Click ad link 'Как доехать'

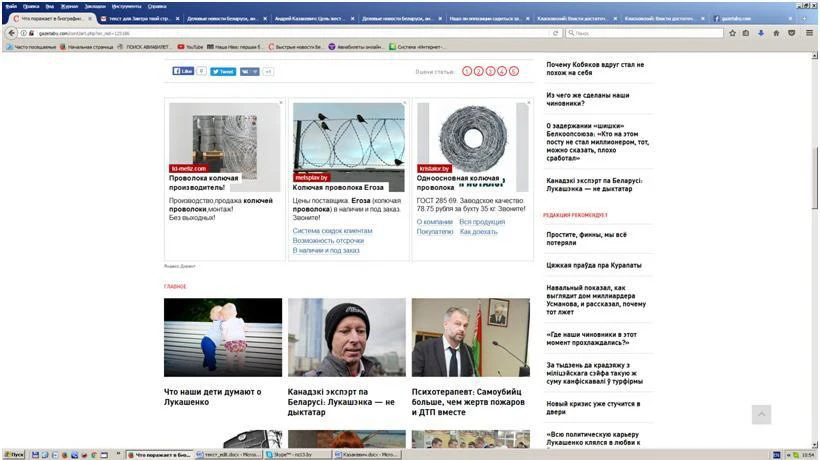[x=479, y=232]
